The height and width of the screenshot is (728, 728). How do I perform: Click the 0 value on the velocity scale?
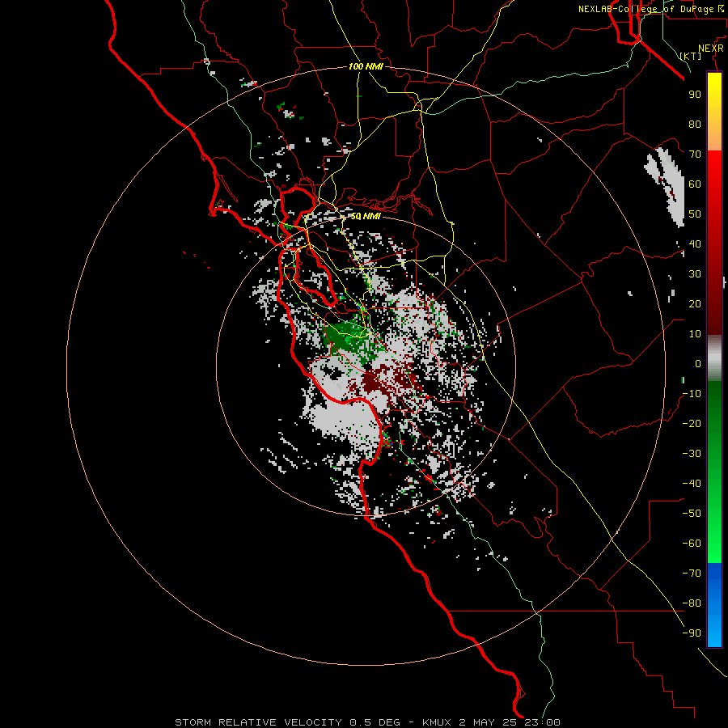click(x=698, y=364)
